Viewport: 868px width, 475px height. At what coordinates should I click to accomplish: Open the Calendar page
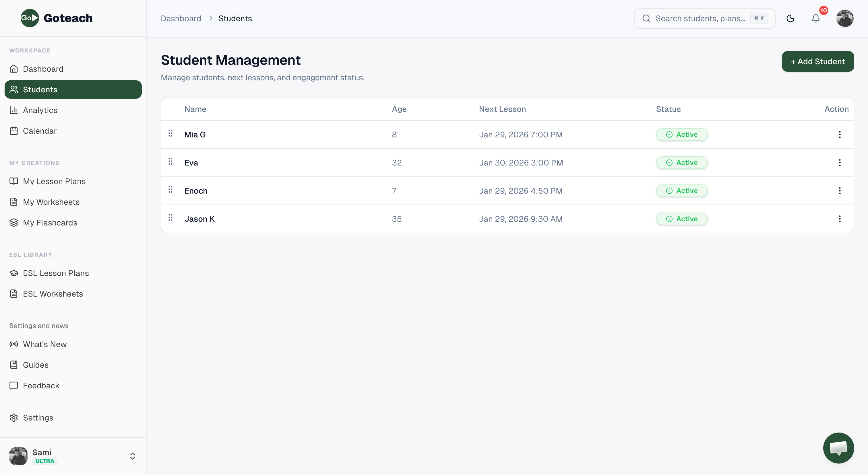(x=39, y=131)
